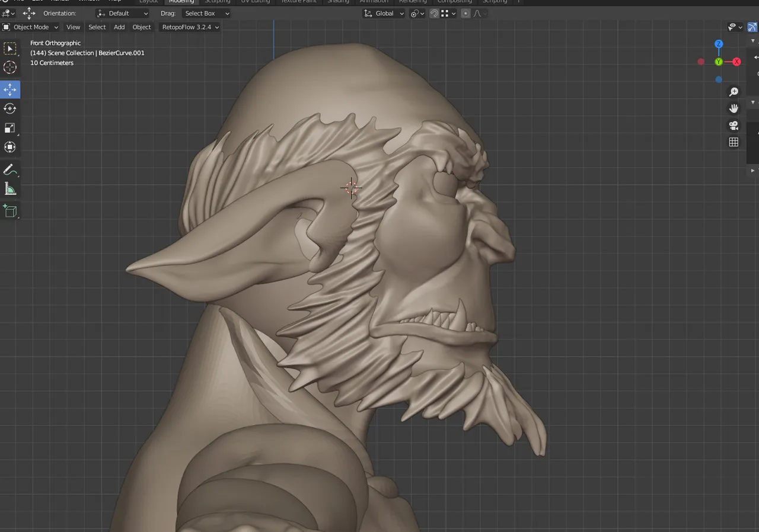Pick the Rotate tool
The height and width of the screenshot is (532, 759).
click(x=10, y=108)
